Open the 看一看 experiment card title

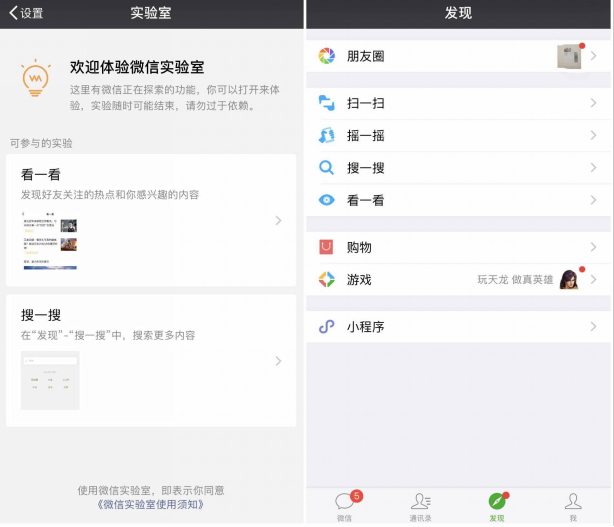(41, 175)
